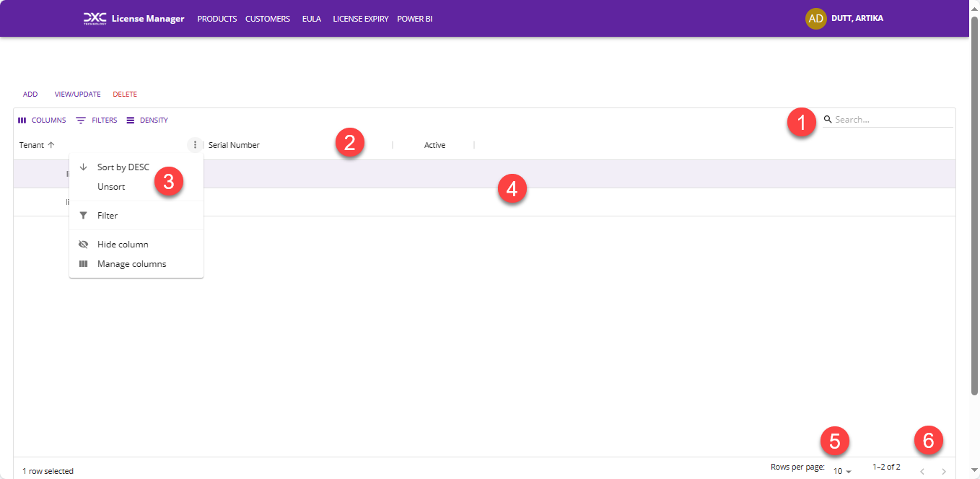The image size is (980, 479).
Task: Click the AD user avatar
Action: point(815,19)
